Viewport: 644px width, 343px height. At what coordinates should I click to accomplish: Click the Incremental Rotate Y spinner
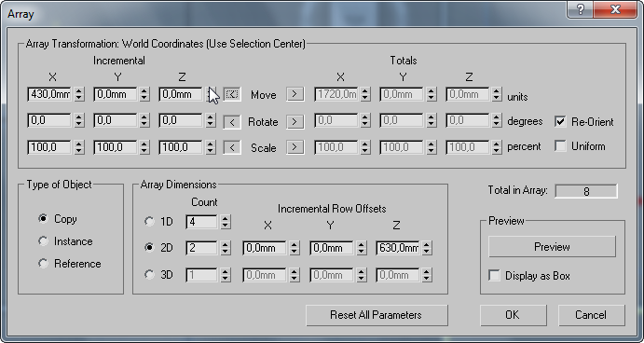tap(144, 121)
